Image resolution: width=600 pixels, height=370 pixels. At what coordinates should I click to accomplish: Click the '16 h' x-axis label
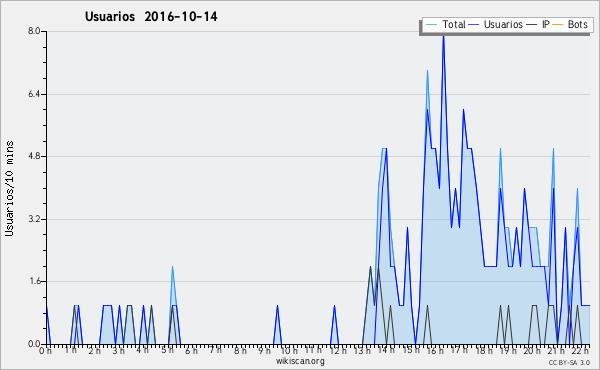pyautogui.click(x=435, y=350)
